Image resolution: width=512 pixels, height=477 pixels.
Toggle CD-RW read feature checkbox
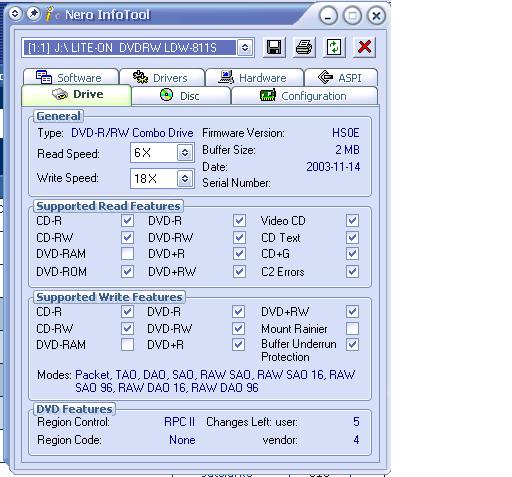[x=127, y=238]
